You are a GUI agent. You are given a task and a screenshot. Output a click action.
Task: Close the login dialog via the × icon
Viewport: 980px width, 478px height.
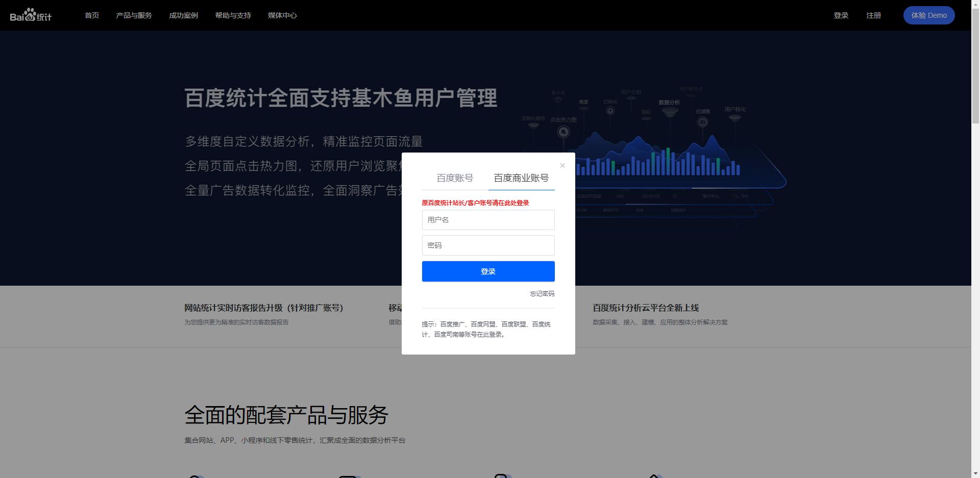click(x=562, y=165)
